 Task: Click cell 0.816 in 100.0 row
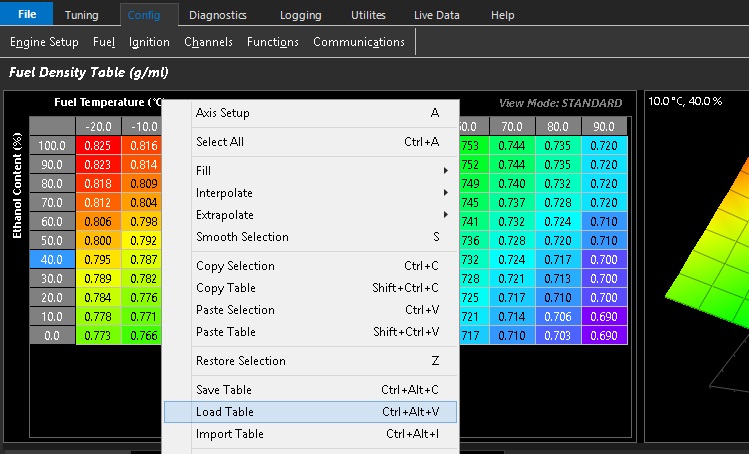point(142,145)
